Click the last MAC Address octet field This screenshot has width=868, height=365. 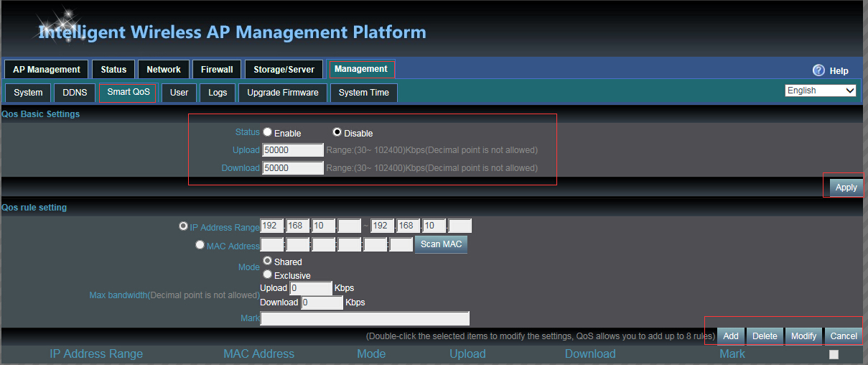(401, 244)
